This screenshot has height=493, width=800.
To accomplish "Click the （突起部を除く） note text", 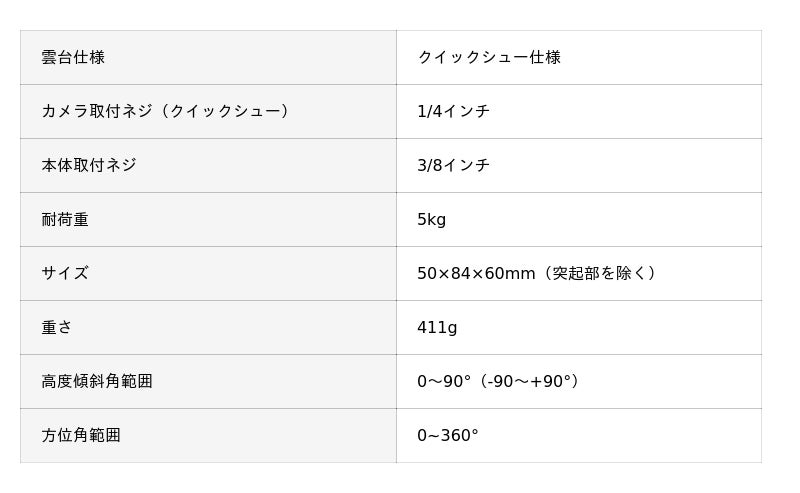I will click(597, 274).
